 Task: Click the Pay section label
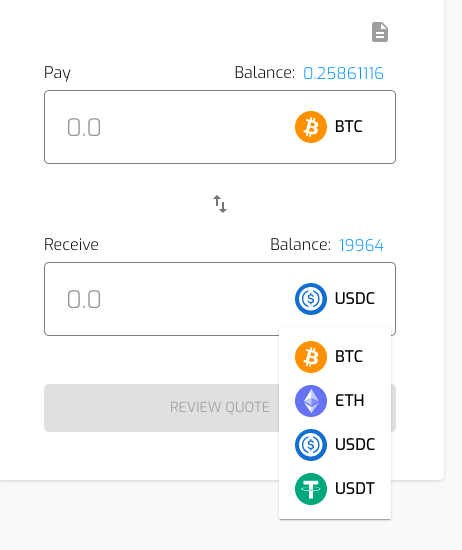(57, 73)
